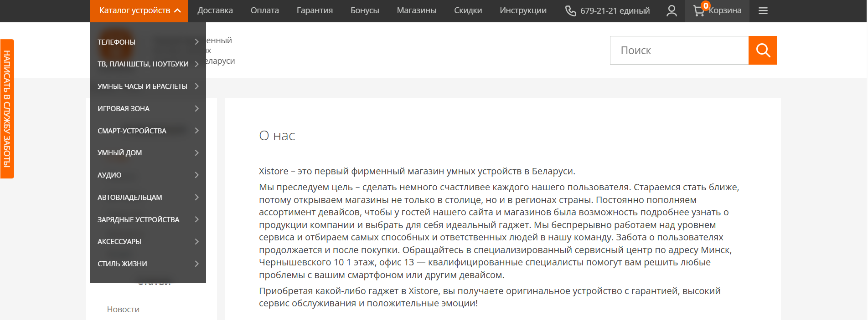This screenshot has width=868, height=320.
Task: Select СМАРТ-УСТРОЙСТВА category
Action: (x=132, y=131)
